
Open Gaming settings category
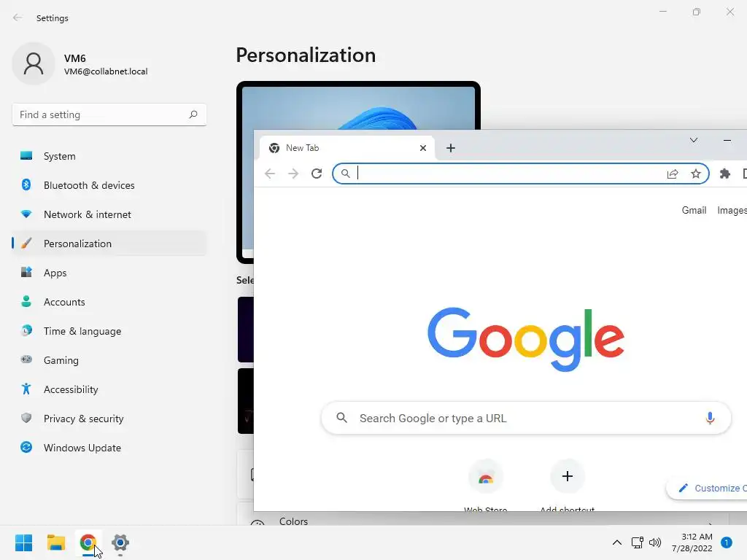pos(109,360)
